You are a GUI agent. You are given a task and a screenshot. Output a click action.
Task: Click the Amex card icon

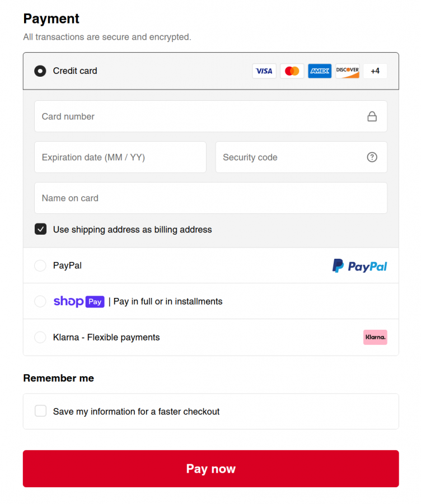pyautogui.click(x=319, y=71)
